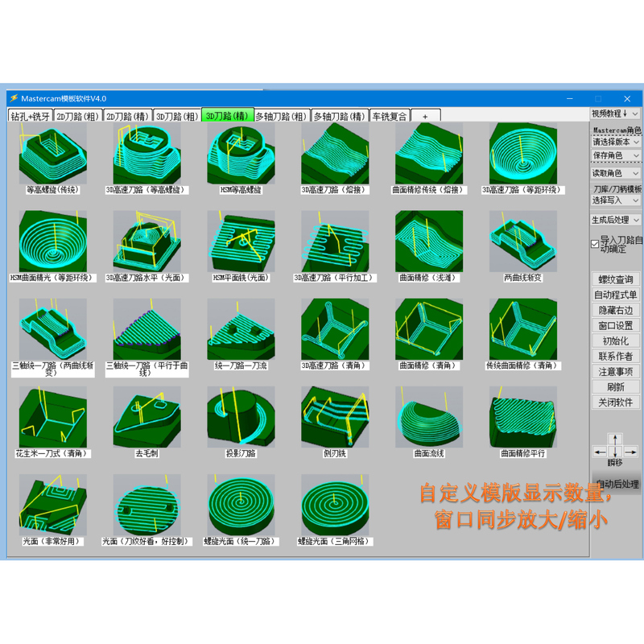Image resolution: width=644 pixels, height=644 pixels.
Task: Switch to the 2D刀路(精) tab
Action: point(127,116)
